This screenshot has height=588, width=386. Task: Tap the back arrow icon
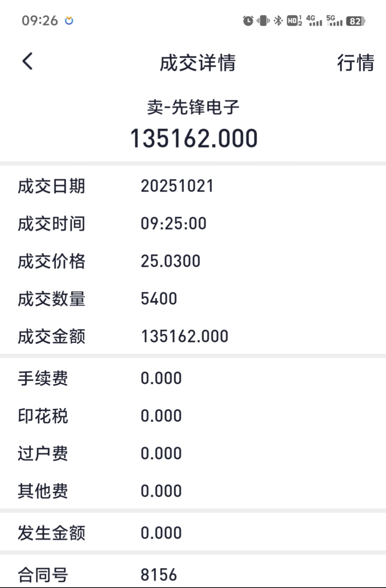click(x=27, y=61)
